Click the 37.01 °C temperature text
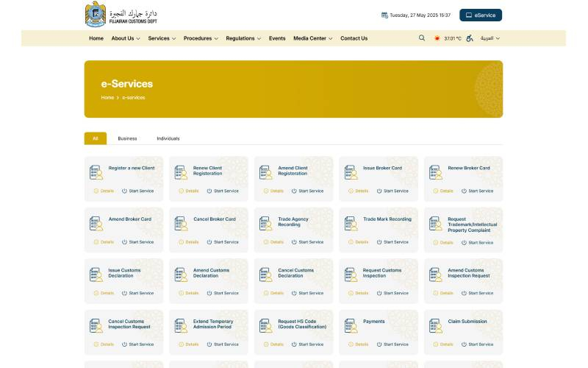The height and width of the screenshot is (368, 588). click(x=453, y=38)
